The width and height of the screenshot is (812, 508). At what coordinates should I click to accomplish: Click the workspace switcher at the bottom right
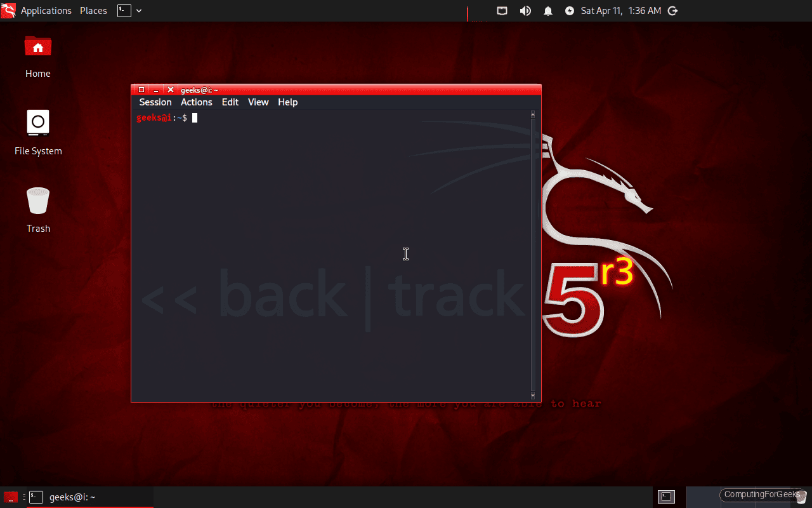(x=665, y=497)
